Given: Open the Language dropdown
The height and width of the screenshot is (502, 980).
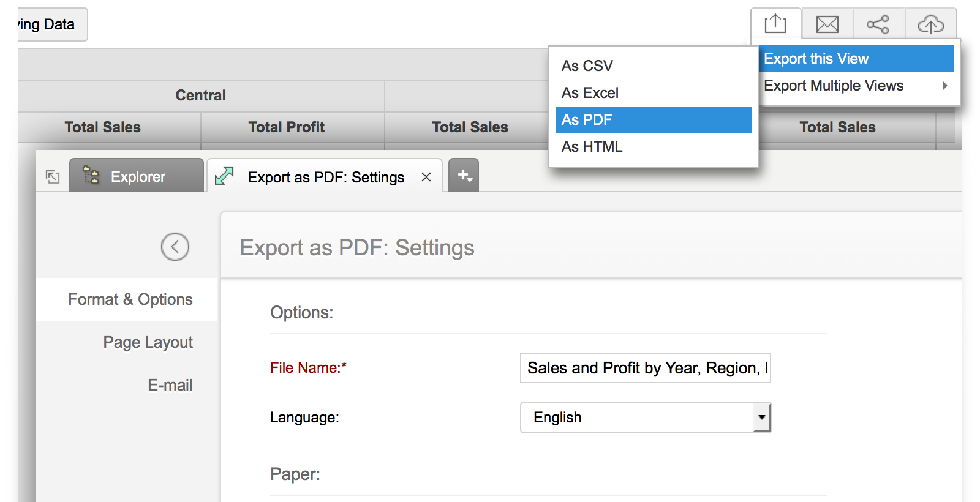Looking at the screenshot, I should coord(761,418).
